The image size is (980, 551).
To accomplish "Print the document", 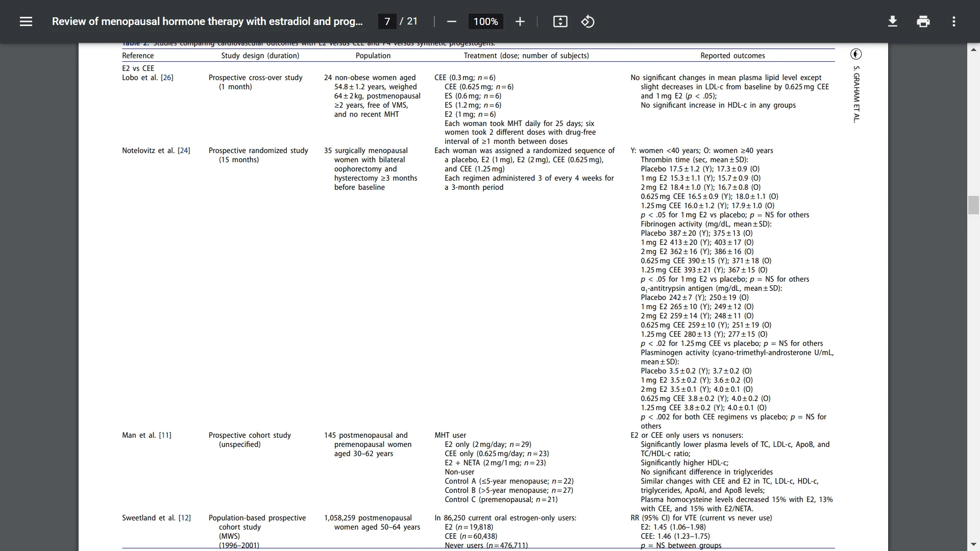I will tap(923, 21).
